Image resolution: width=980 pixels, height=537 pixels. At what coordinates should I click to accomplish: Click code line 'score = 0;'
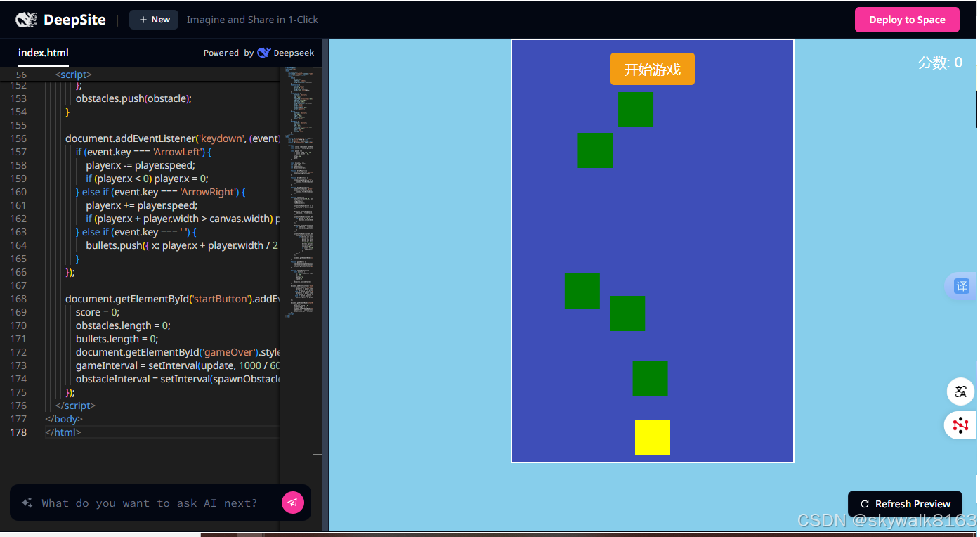[98, 312]
